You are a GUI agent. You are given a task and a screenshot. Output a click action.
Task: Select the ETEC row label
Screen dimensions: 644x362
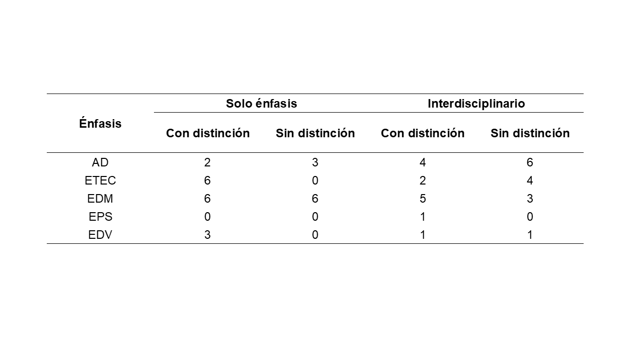point(100,180)
